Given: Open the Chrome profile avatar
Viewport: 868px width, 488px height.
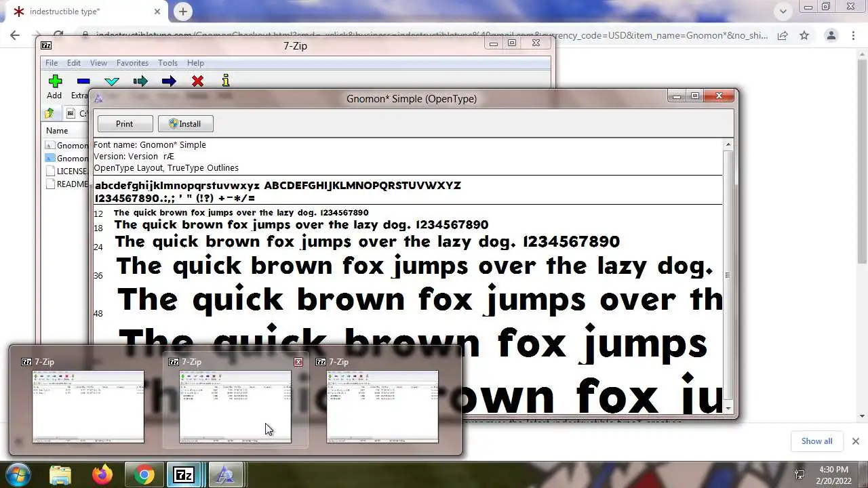Looking at the screenshot, I should tap(831, 35).
